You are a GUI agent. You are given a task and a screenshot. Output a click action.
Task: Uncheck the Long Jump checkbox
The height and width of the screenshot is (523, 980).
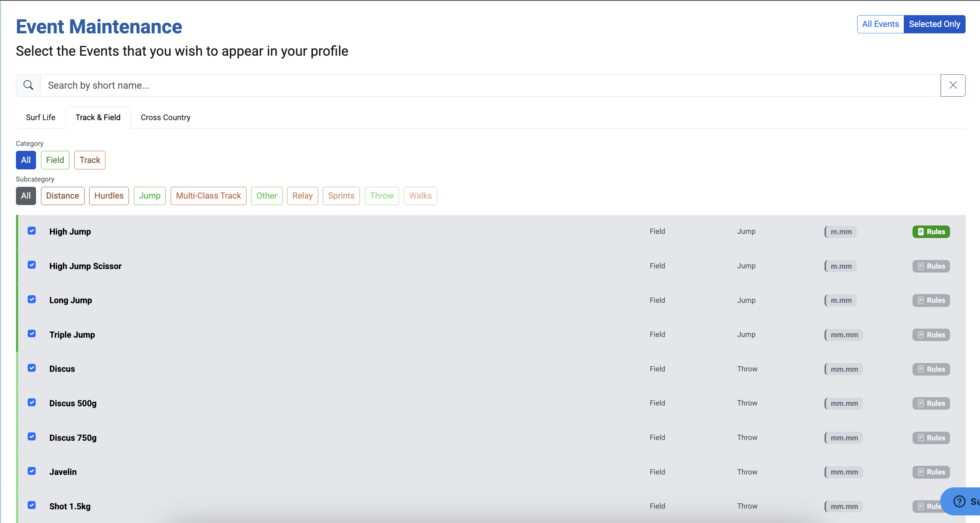point(32,299)
